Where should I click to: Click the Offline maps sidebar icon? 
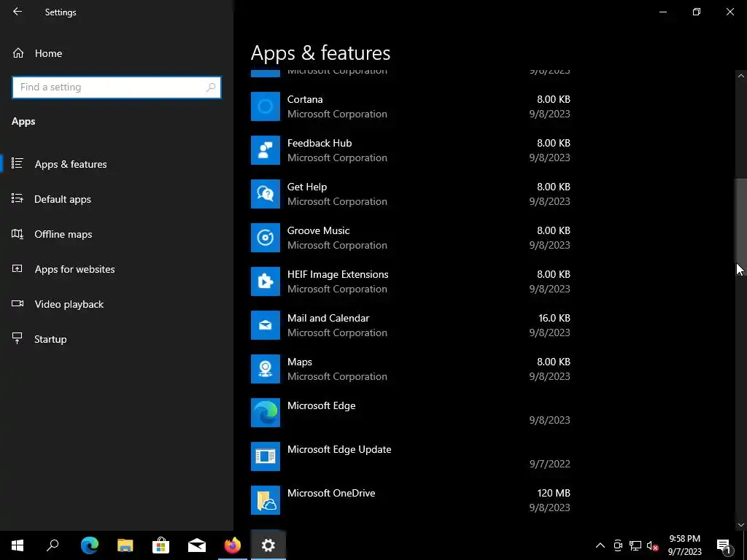coord(18,234)
